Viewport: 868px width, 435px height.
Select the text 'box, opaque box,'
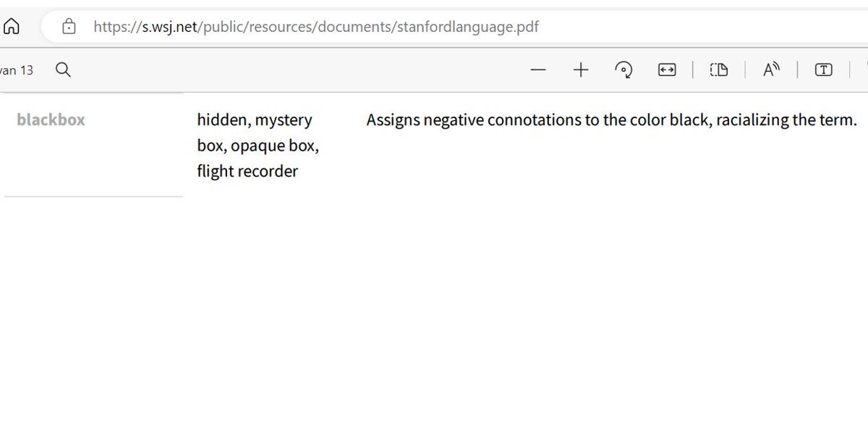(x=258, y=145)
